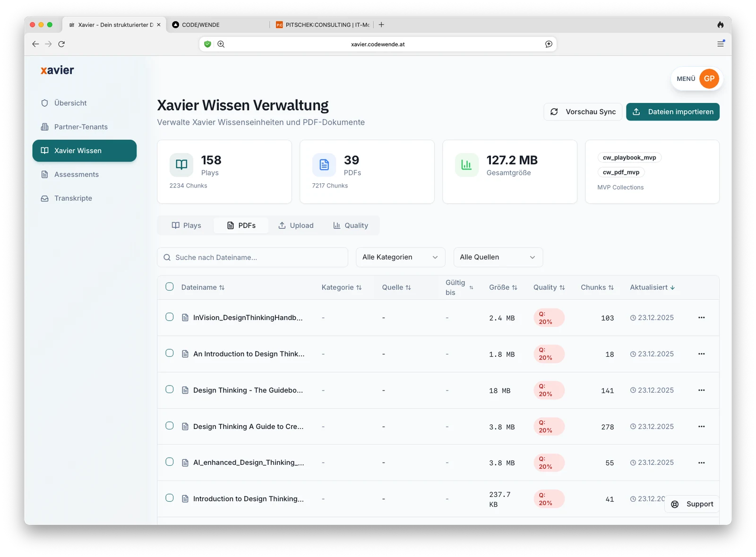Screen dimensions: 756x557
Task: Open Assessments in the sidebar
Action: point(76,174)
